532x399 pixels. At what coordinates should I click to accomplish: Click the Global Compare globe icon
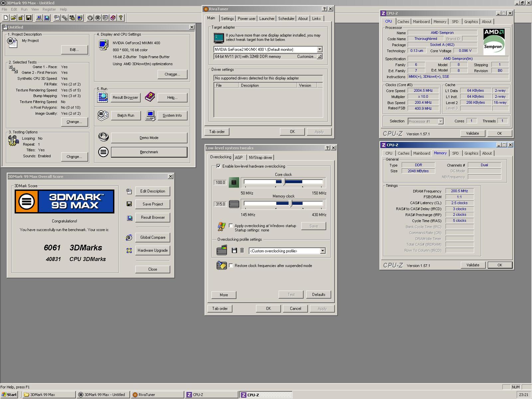(129, 237)
